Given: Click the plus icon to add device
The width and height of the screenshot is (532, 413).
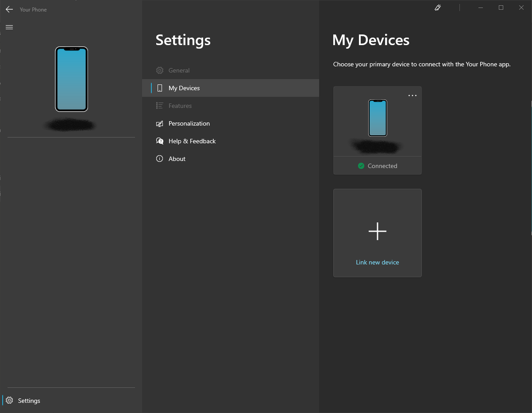Looking at the screenshot, I should point(378,231).
